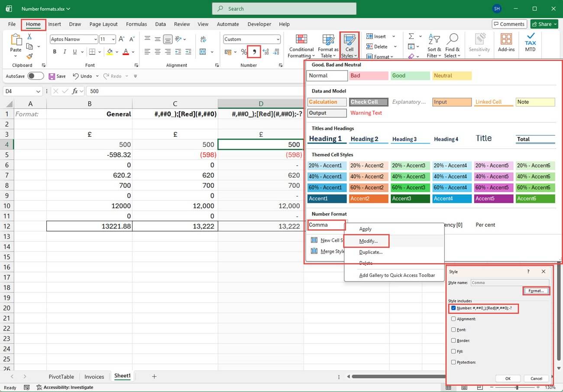Toggle the AutoSave switch
The image size is (563, 392).
(x=36, y=76)
